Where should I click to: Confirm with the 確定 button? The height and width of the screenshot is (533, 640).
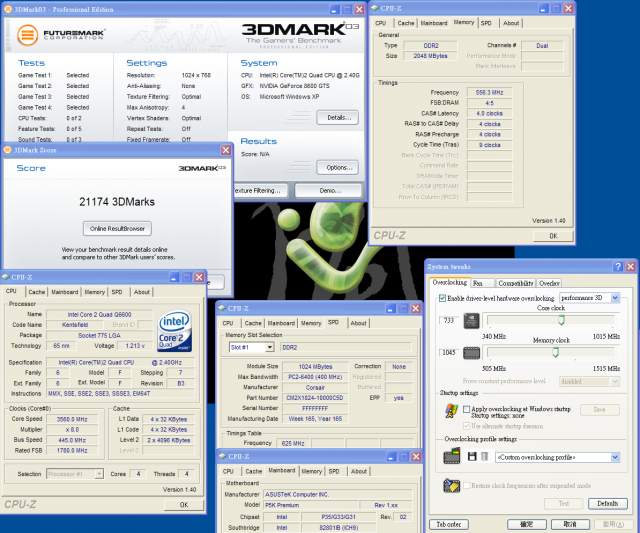[x=527, y=524]
